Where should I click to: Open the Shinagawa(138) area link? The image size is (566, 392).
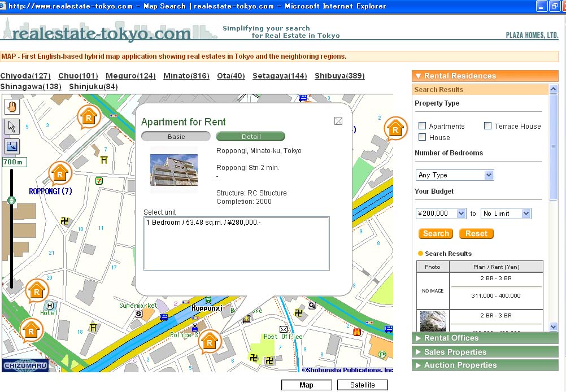tap(31, 86)
